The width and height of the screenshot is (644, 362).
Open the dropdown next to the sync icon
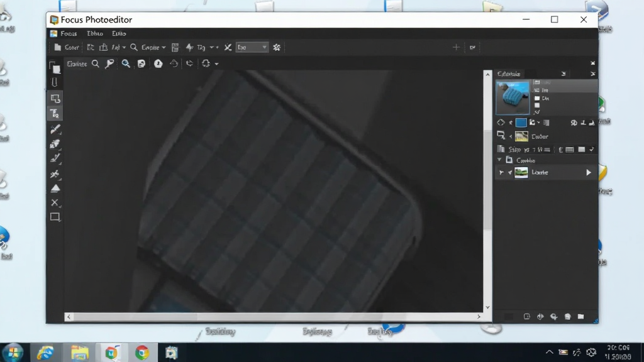pos(216,64)
